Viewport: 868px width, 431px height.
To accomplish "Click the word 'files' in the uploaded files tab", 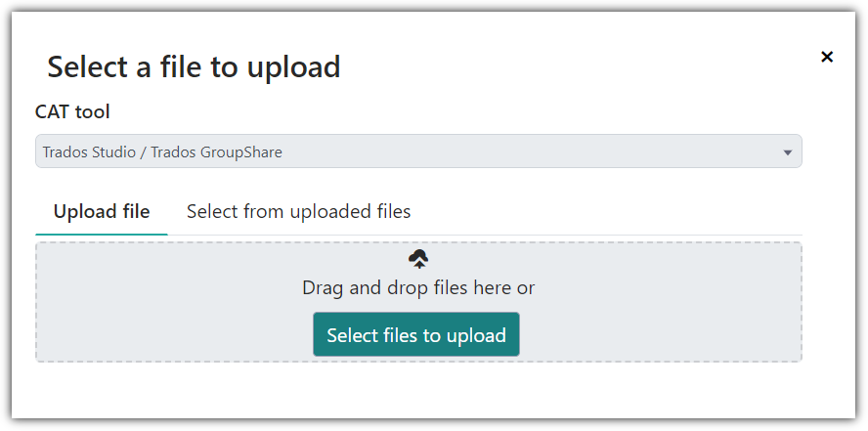I will [x=392, y=211].
